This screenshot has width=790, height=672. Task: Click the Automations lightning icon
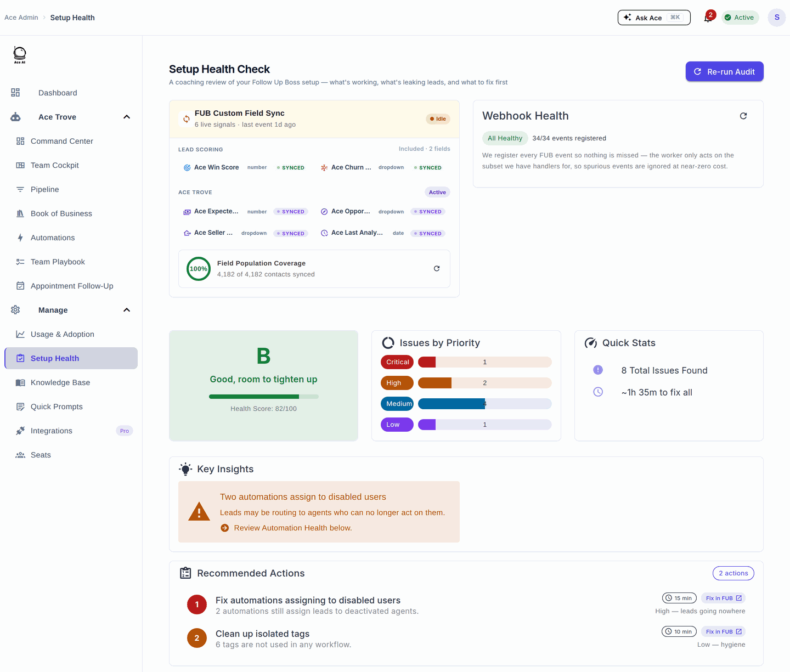(x=20, y=238)
